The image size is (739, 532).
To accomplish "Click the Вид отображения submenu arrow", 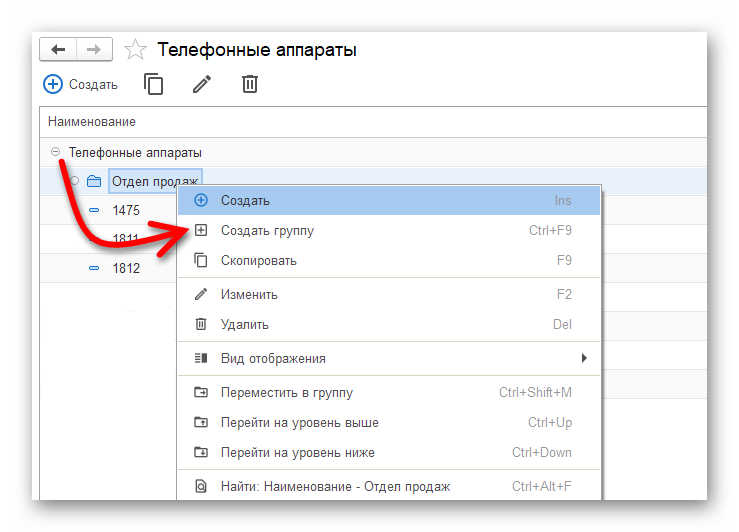I will click(584, 358).
